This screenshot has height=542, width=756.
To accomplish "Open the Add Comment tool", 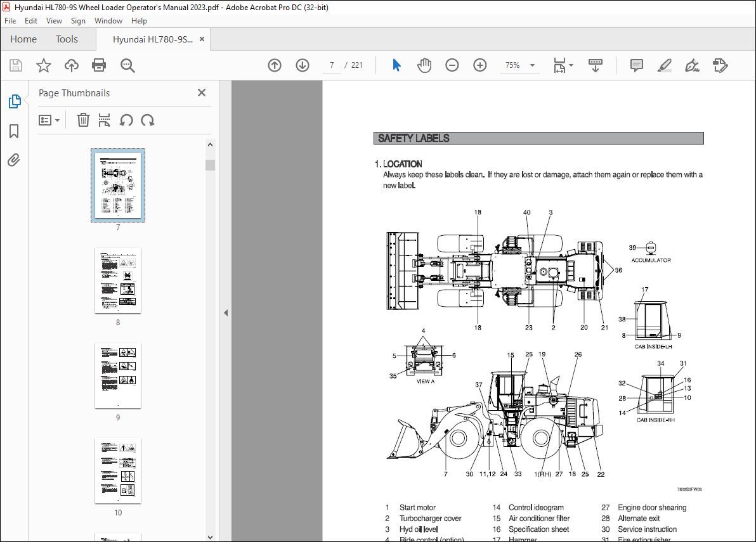I will [635, 65].
